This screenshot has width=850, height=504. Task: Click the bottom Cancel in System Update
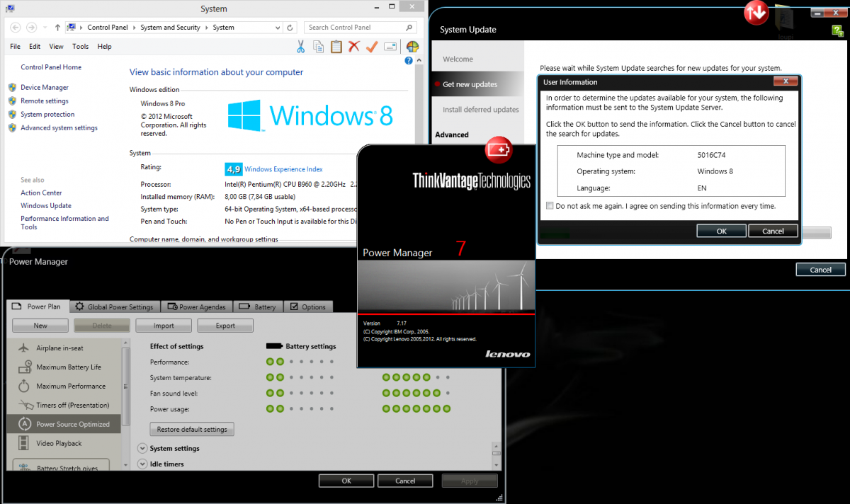pyautogui.click(x=820, y=270)
